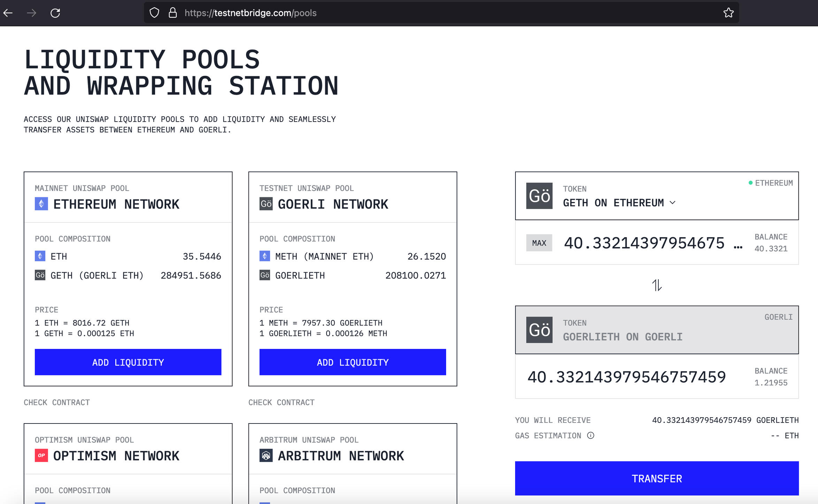Click the browser back arrow
This screenshot has width=818, height=504.
tap(8, 13)
